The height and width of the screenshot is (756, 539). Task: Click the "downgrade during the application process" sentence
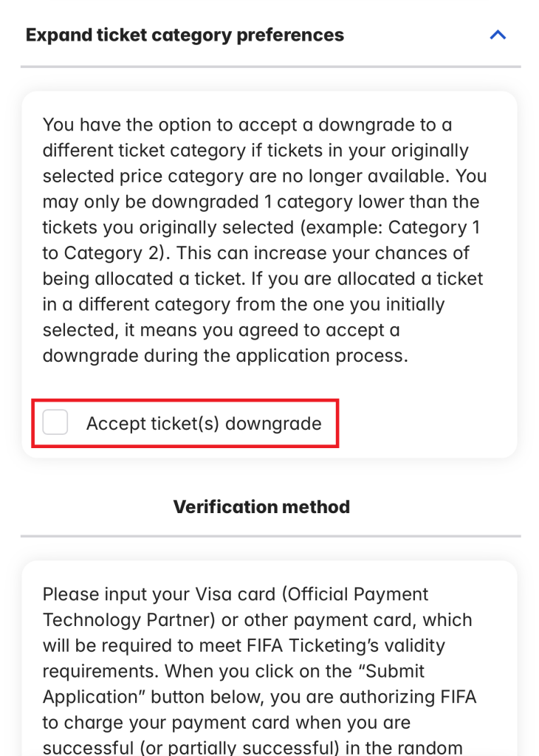click(x=224, y=355)
